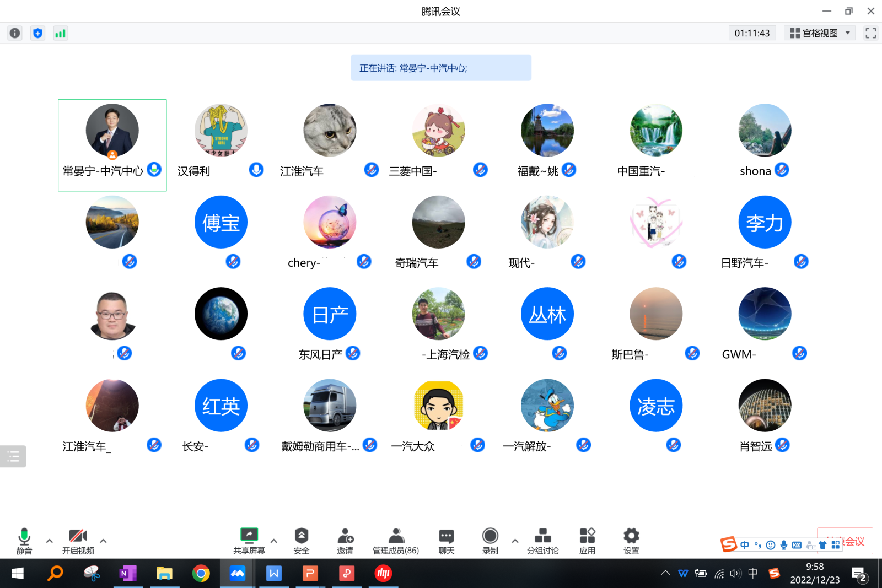882x588 pixels.
Task: Select the 江淮汽车 participant thumbnail
Action: tap(329, 131)
